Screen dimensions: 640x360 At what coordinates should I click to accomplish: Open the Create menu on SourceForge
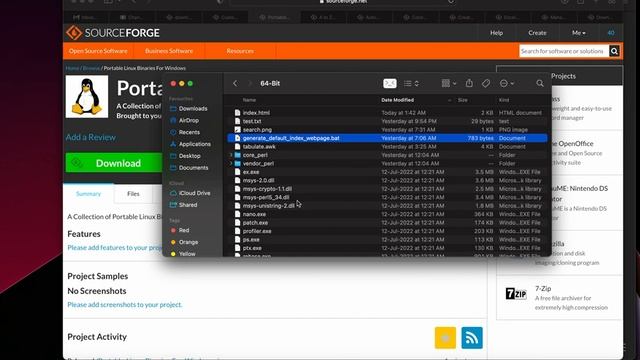(x=537, y=33)
